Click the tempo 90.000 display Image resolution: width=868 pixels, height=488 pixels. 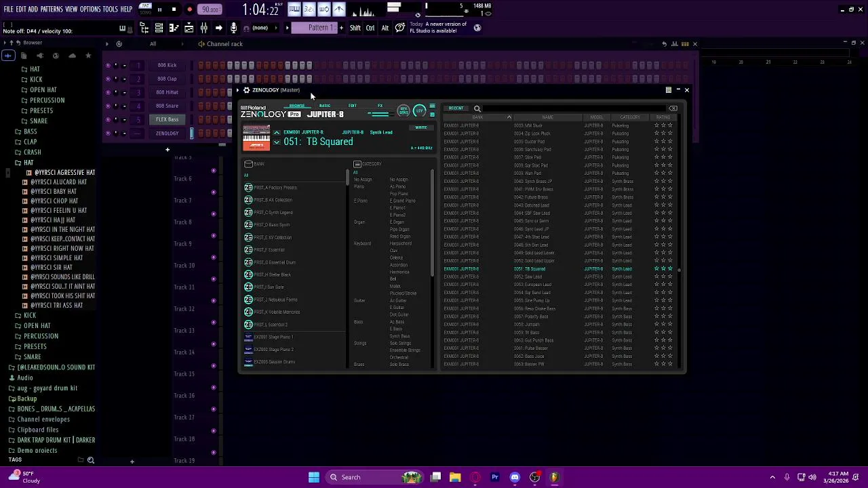tap(210, 9)
